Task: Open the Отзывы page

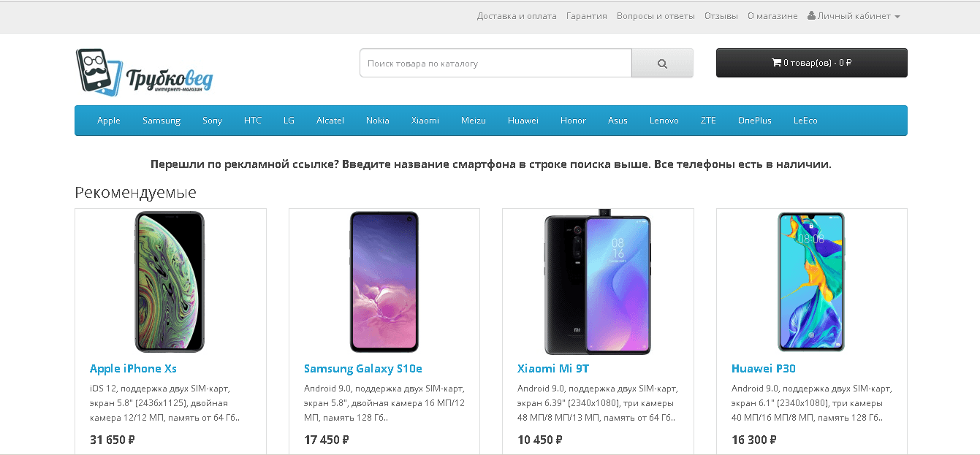Action: click(x=721, y=15)
